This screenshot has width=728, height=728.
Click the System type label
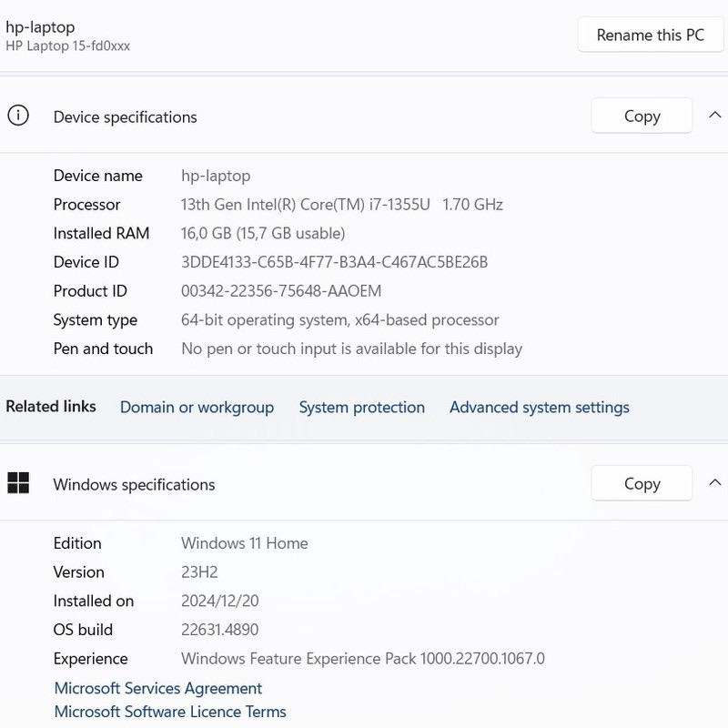(x=96, y=320)
